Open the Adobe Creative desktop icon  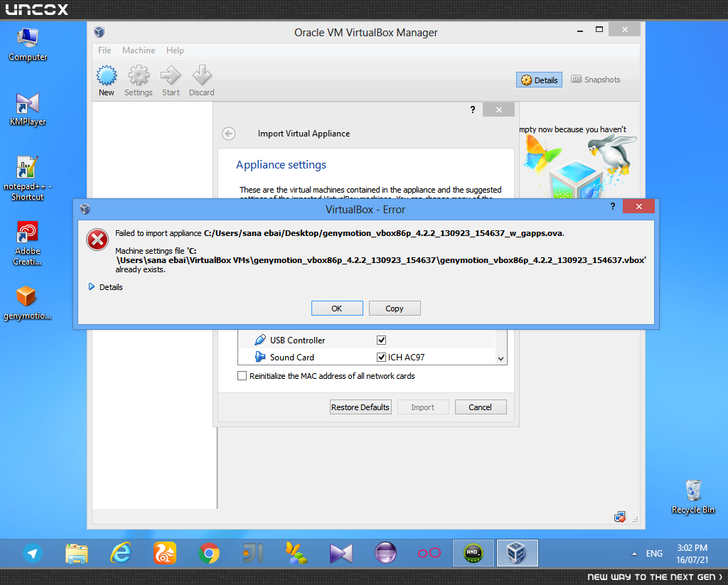[x=28, y=243]
